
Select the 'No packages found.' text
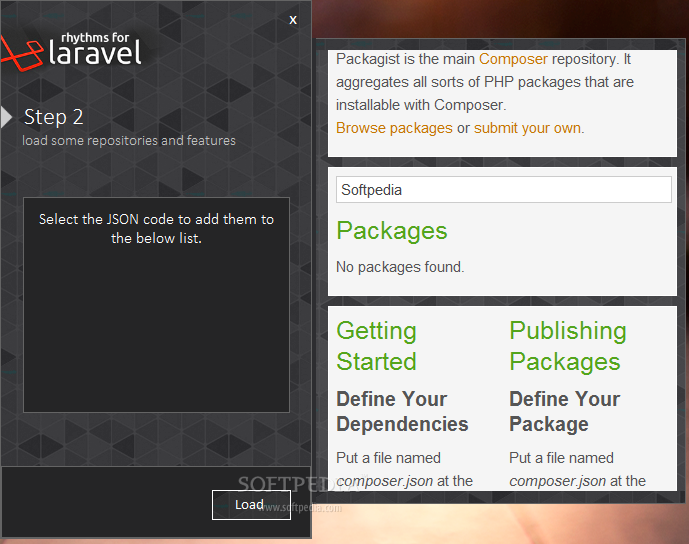400,267
